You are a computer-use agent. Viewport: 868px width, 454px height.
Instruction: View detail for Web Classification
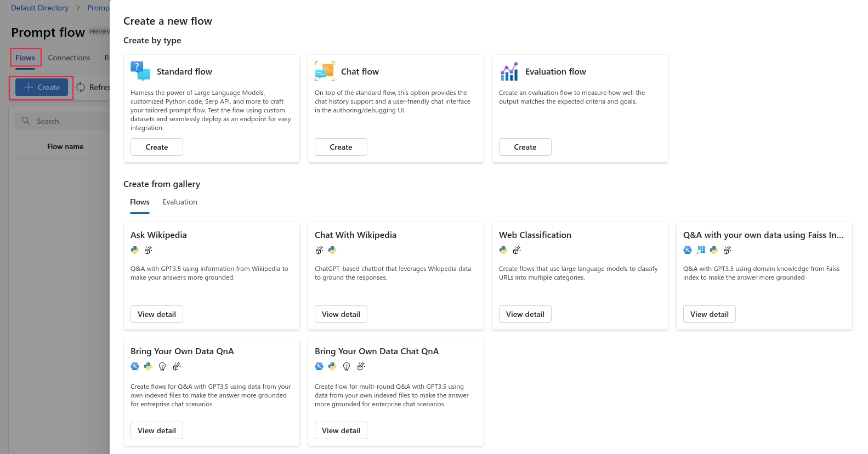click(x=525, y=314)
